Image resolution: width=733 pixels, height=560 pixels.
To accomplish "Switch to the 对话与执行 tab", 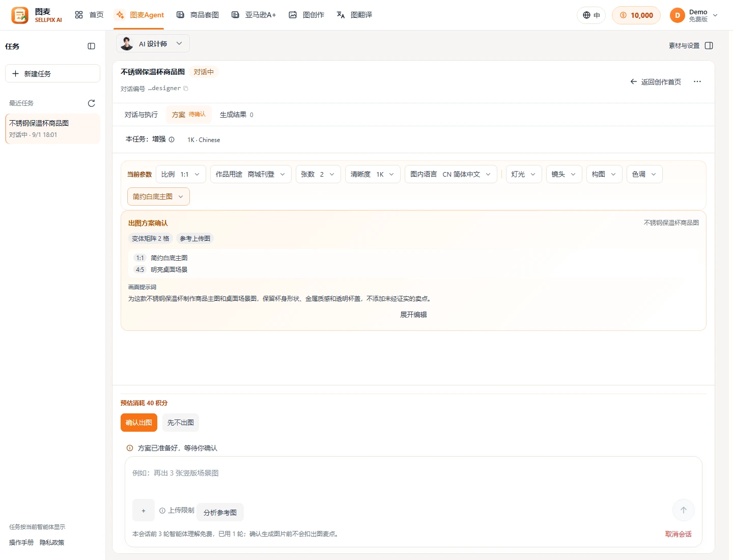I will (141, 115).
